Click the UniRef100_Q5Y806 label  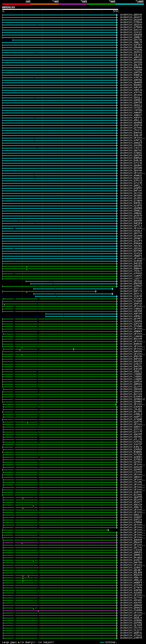point(131,95)
